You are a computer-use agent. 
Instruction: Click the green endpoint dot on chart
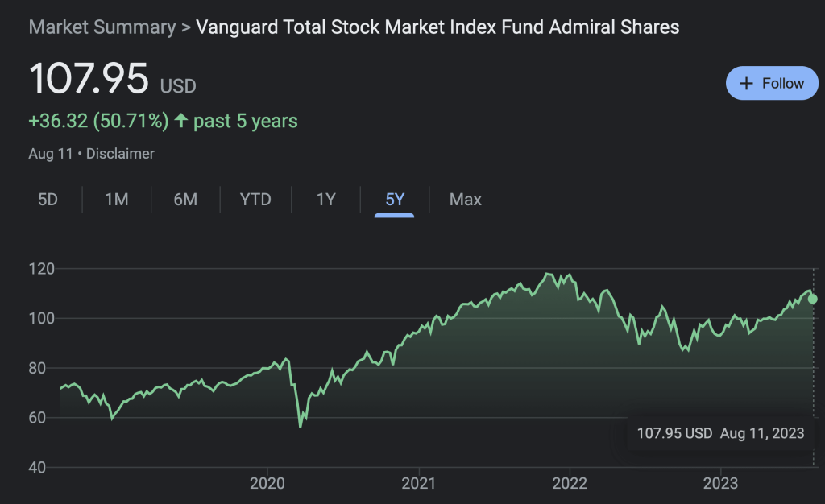point(813,299)
